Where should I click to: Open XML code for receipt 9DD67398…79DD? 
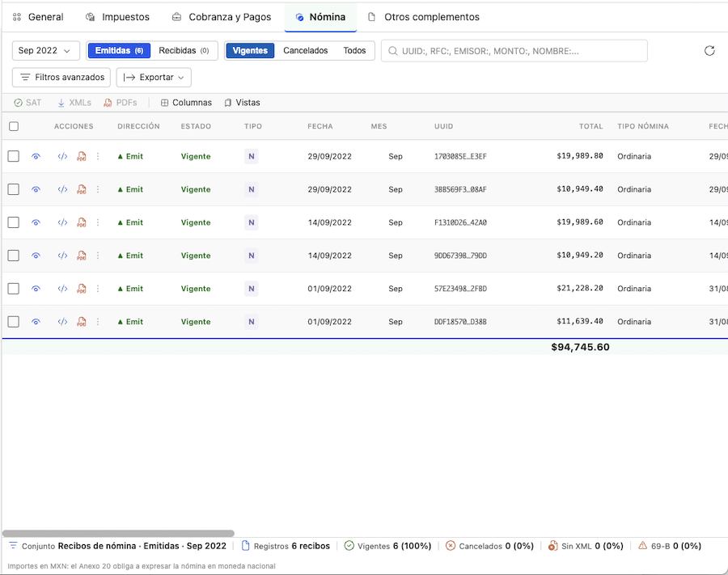coord(62,256)
